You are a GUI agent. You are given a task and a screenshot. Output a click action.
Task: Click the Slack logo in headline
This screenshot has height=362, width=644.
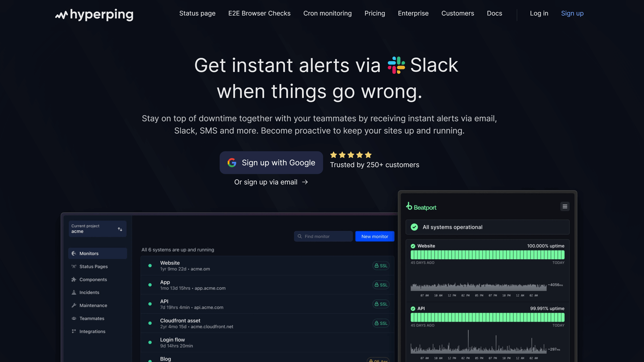pyautogui.click(x=396, y=65)
